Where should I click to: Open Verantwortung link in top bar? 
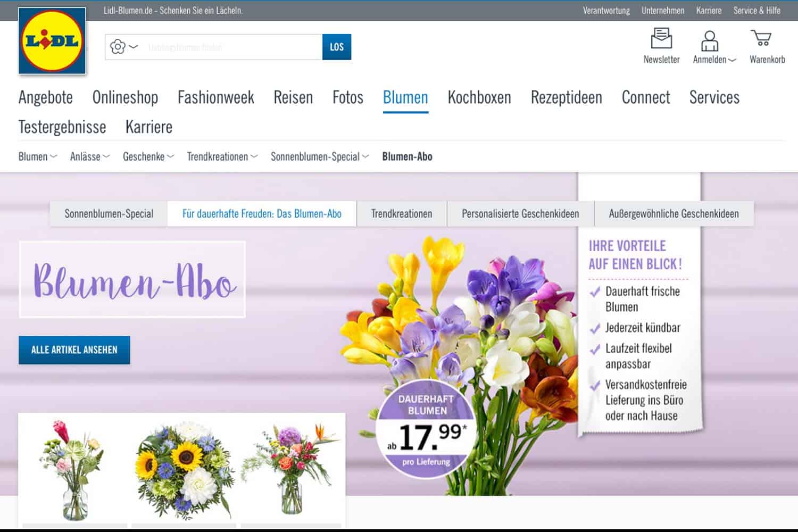[x=606, y=11]
